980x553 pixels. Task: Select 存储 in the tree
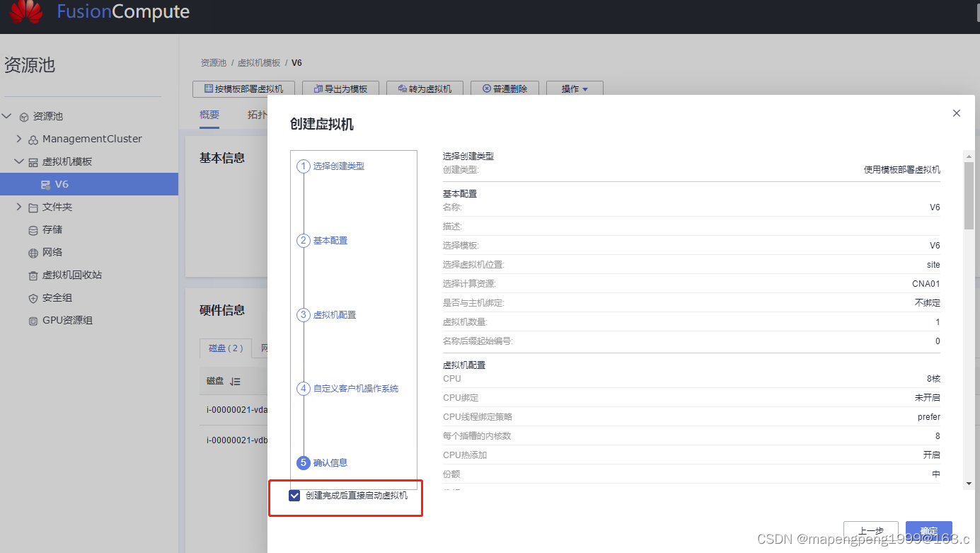(52, 230)
